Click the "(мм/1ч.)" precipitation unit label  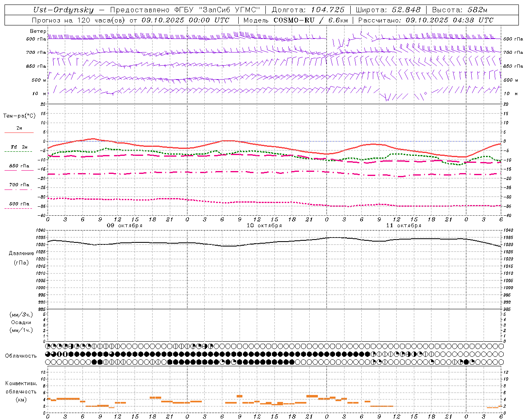(21, 330)
